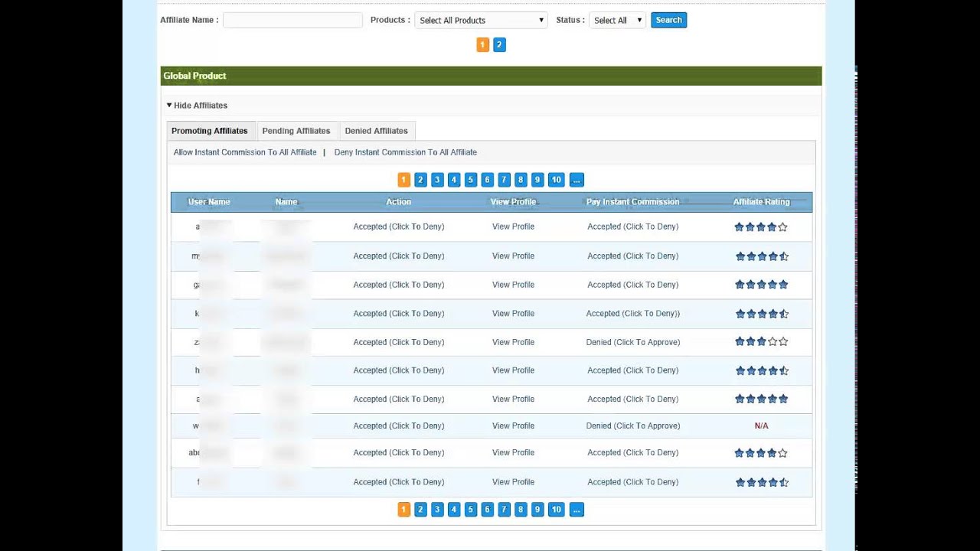Viewport: 980px width, 551px height.
Task: Click the blue Search button
Action: click(x=668, y=21)
